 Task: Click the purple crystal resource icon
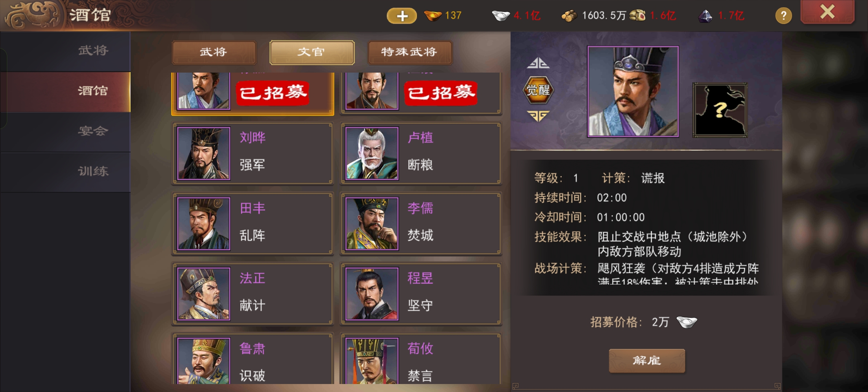pos(705,16)
